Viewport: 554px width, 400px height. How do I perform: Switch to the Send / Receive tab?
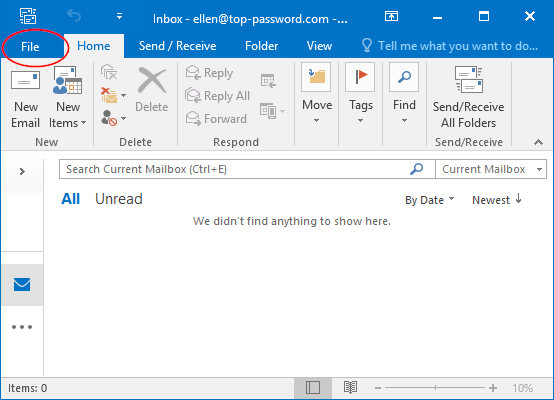tap(177, 46)
